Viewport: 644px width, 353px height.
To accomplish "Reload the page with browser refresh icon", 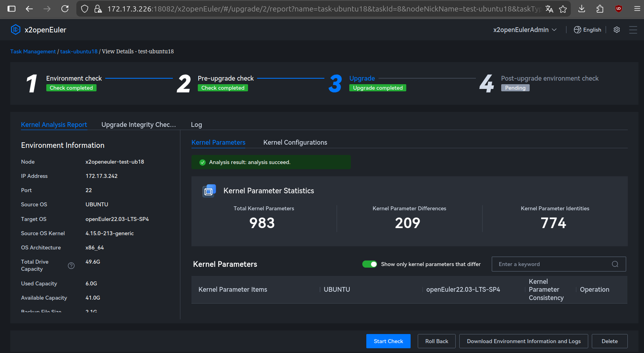I will pyautogui.click(x=65, y=9).
